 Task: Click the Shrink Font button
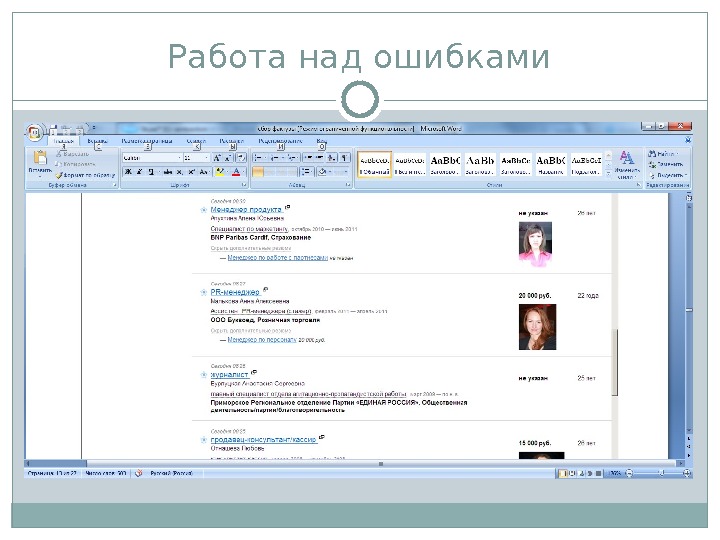[228, 158]
